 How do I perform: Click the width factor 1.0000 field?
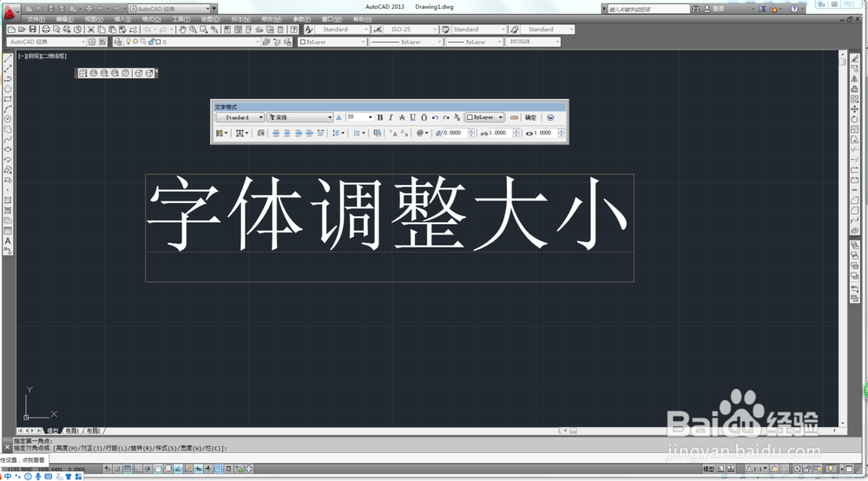(545, 133)
